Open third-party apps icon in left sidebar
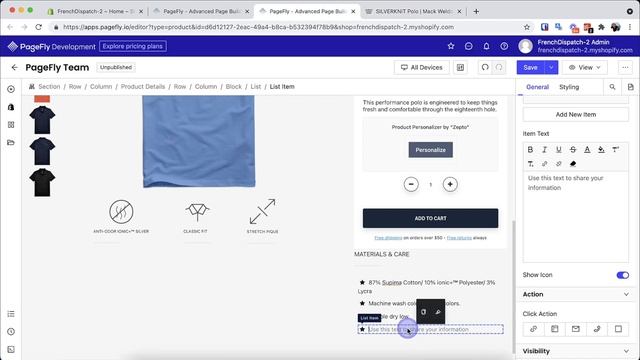This screenshot has height=360, width=640. click(11, 124)
